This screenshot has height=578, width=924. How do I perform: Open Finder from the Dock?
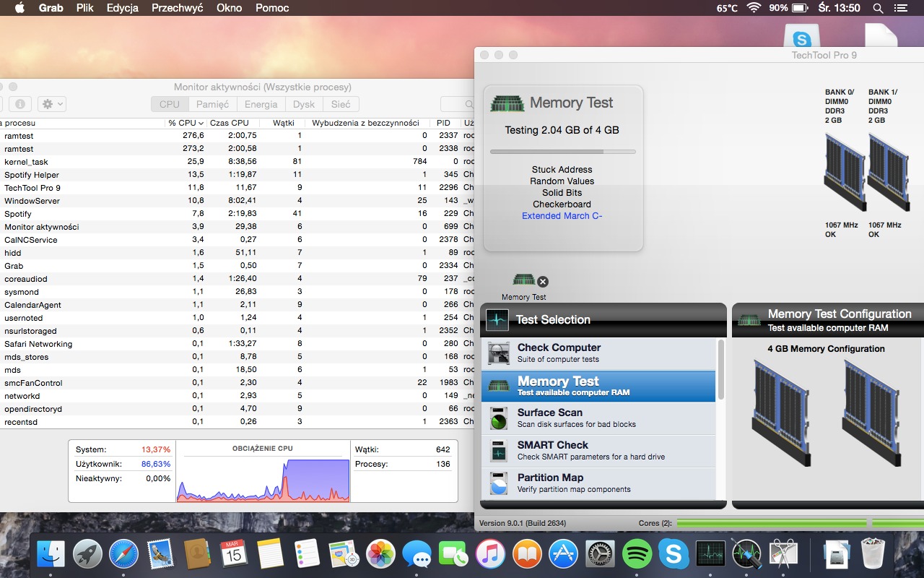[x=51, y=554]
